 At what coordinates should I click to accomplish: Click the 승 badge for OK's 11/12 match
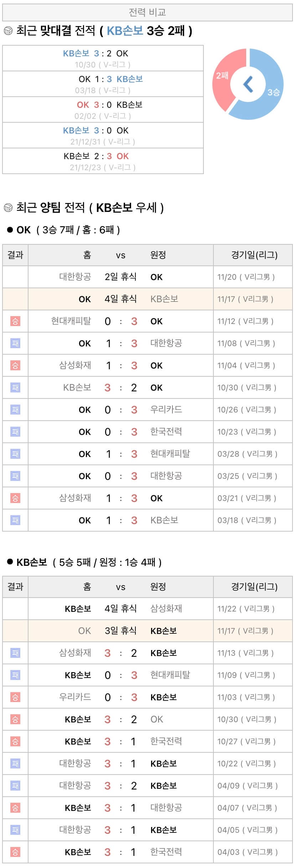15,321
